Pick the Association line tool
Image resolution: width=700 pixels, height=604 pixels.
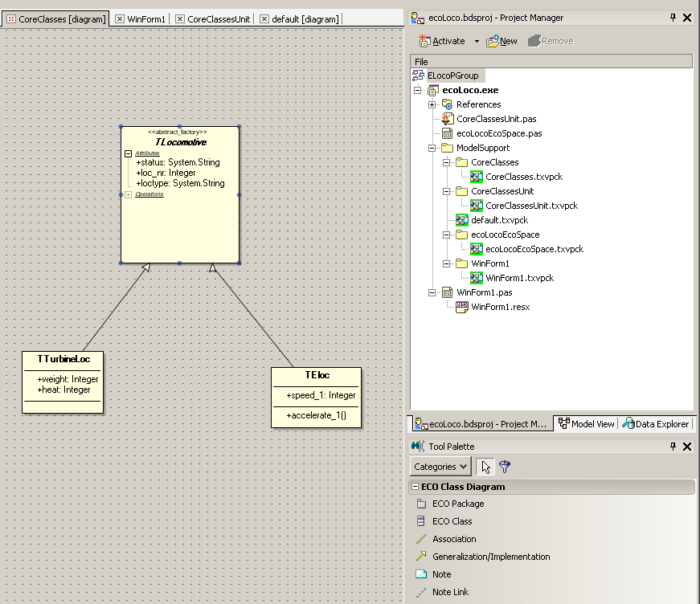(x=421, y=539)
